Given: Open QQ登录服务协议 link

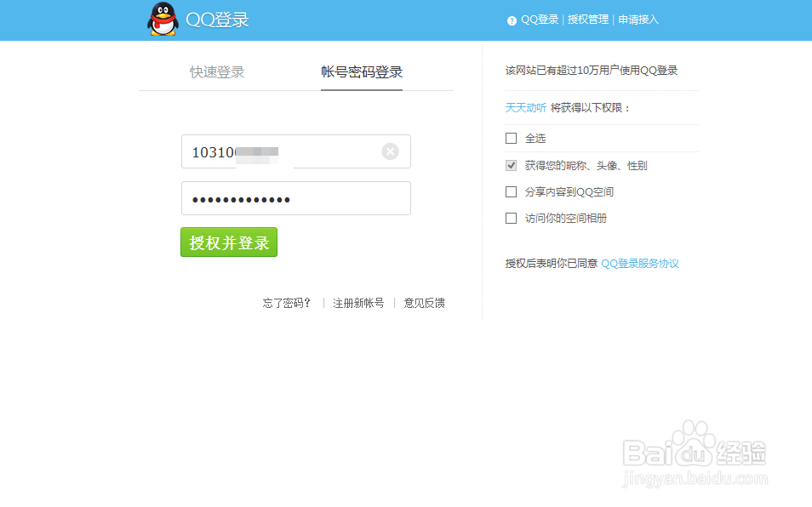Looking at the screenshot, I should (x=640, y=264).
